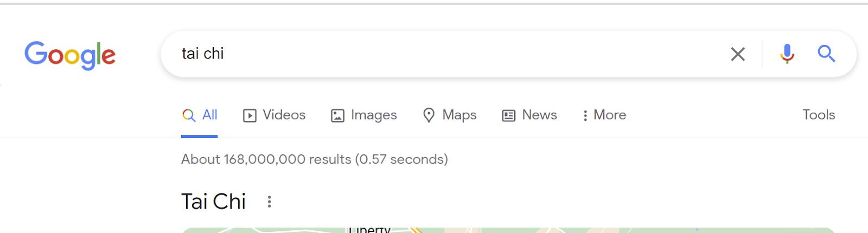Switch to the News tab
868x233 pixels.
click(529, 115)
